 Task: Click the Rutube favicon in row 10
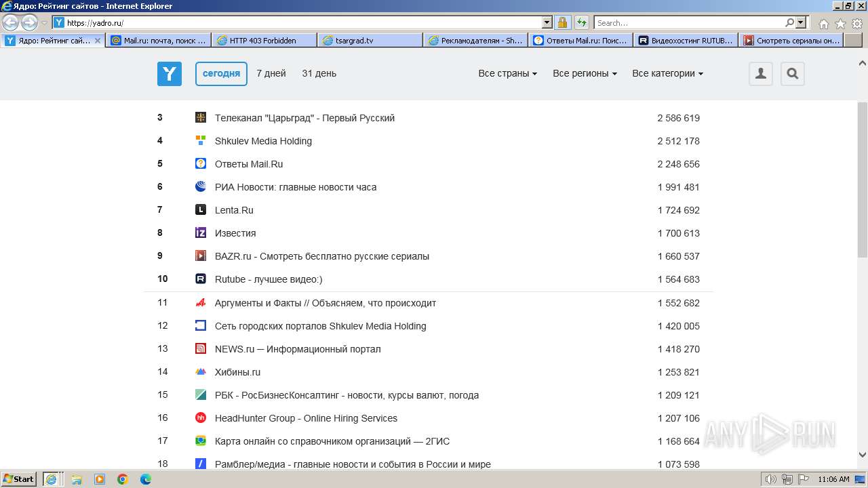click(201, 279)
